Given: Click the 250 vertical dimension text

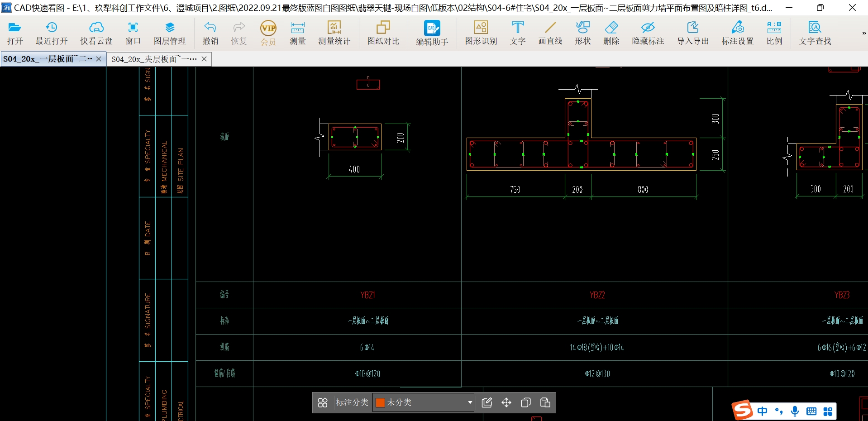Looking at the screenshot, I should point(715,155).
